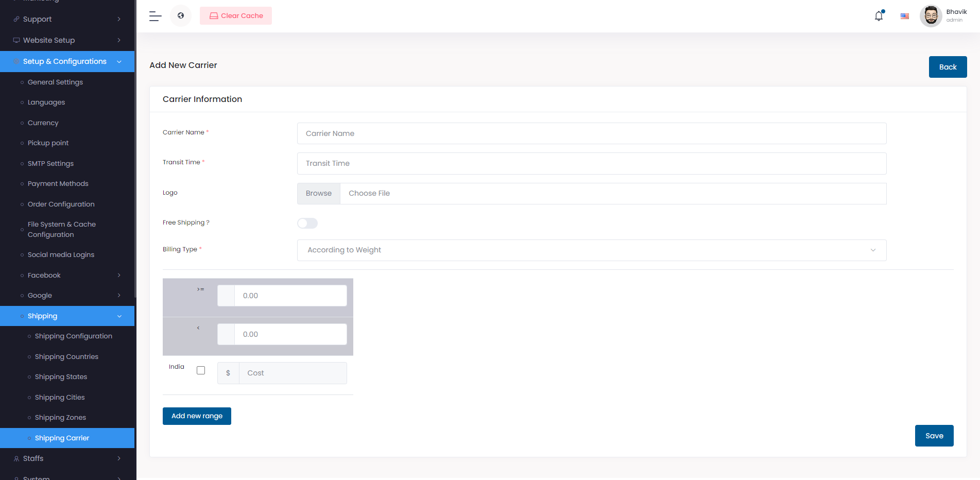Open the Billing Type dropdown
Image resolution: width=980 pixels, height=480 pixels.
point(591,250)
